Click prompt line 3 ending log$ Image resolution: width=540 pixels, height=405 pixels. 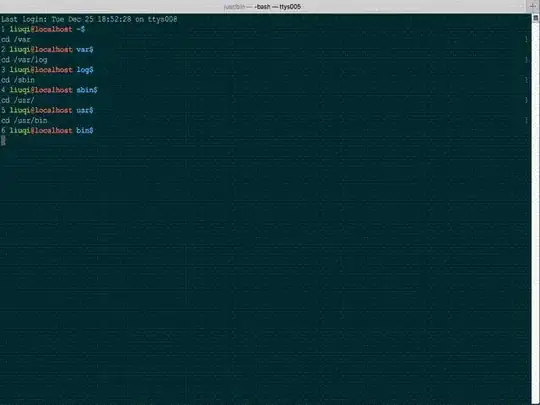pos(47,70)
